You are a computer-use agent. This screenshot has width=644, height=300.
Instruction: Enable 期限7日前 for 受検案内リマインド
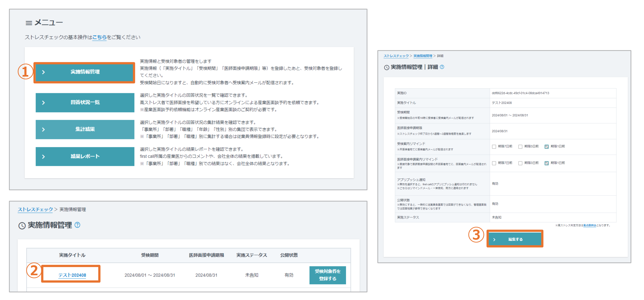(494, 147)
